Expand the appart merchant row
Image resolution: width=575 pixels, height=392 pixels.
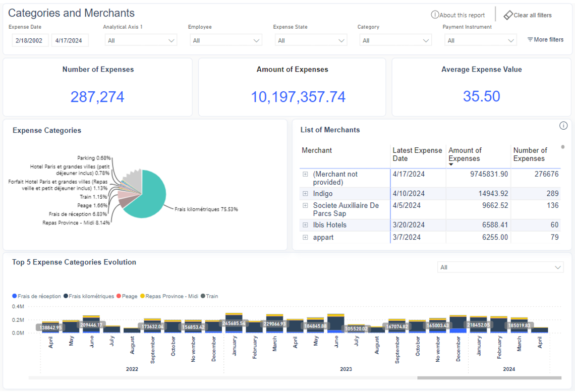click(x=305, y=237)
